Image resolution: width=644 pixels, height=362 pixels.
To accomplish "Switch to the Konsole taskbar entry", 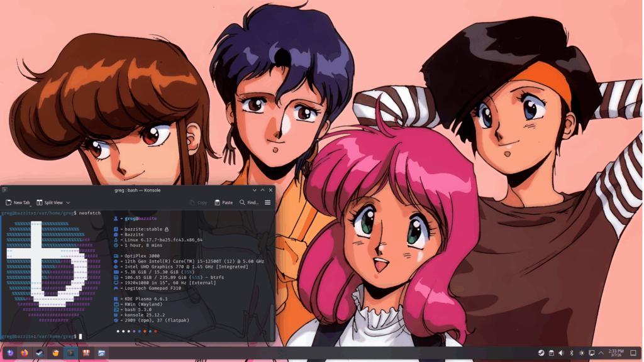I will click(x=70, y=353).
